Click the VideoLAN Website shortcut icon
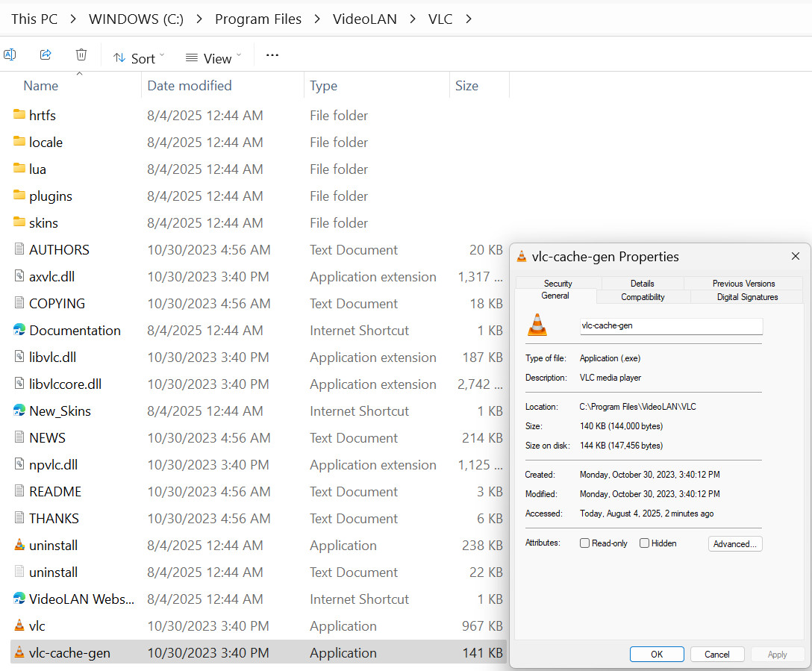Screen dimensions: 812x671 tap(19, 599)
